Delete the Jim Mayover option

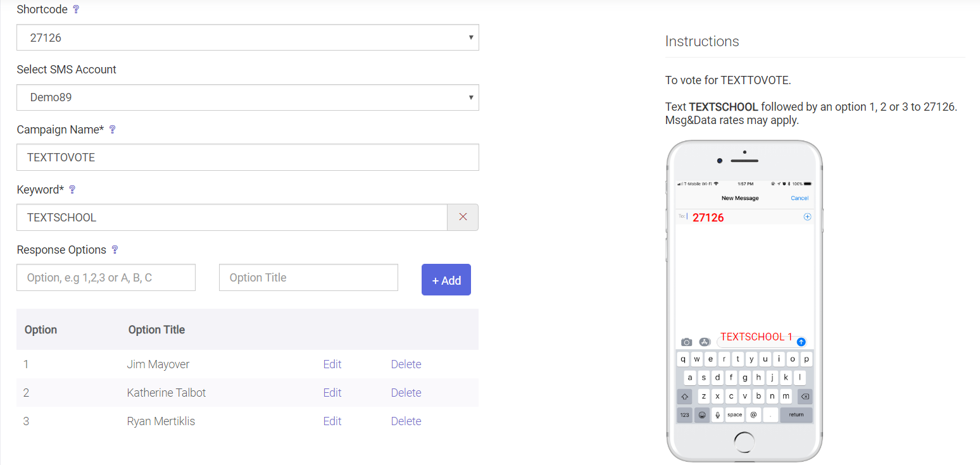406,364
